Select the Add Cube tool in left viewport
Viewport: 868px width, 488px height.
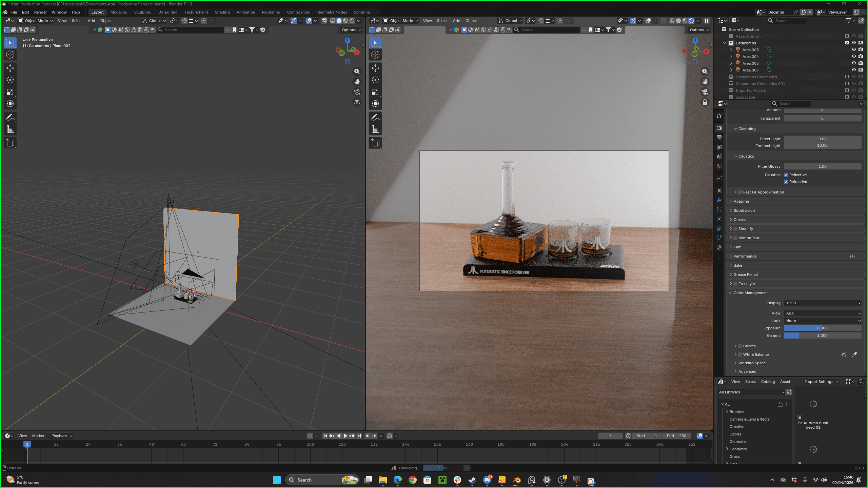(10, 143)
